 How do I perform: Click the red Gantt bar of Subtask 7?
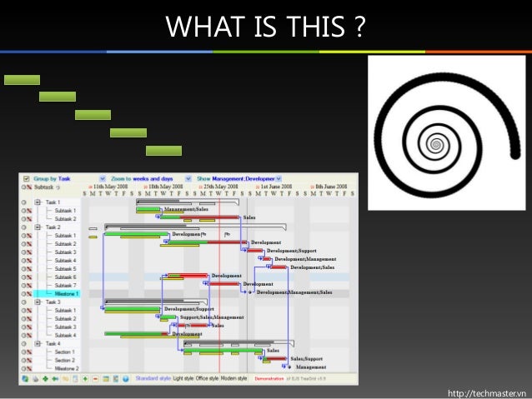[x=223, y=284]
